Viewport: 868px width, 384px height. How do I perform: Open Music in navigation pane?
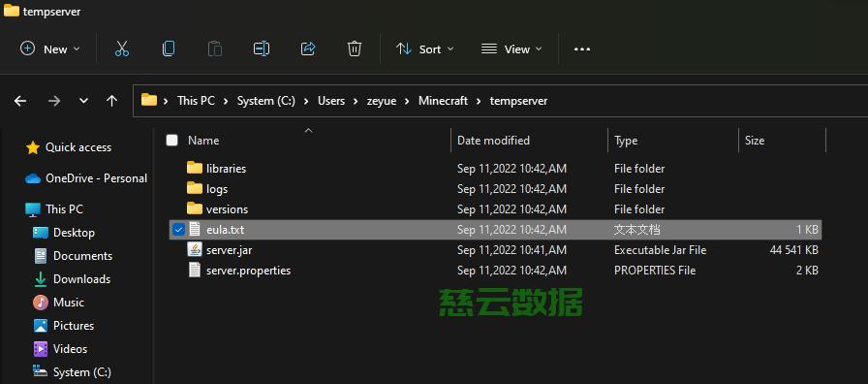click(59, 303)
